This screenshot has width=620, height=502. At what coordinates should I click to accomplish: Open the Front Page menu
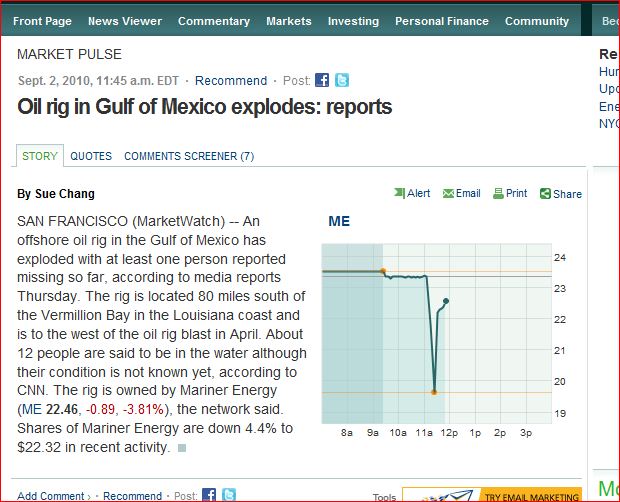[42, 21]
